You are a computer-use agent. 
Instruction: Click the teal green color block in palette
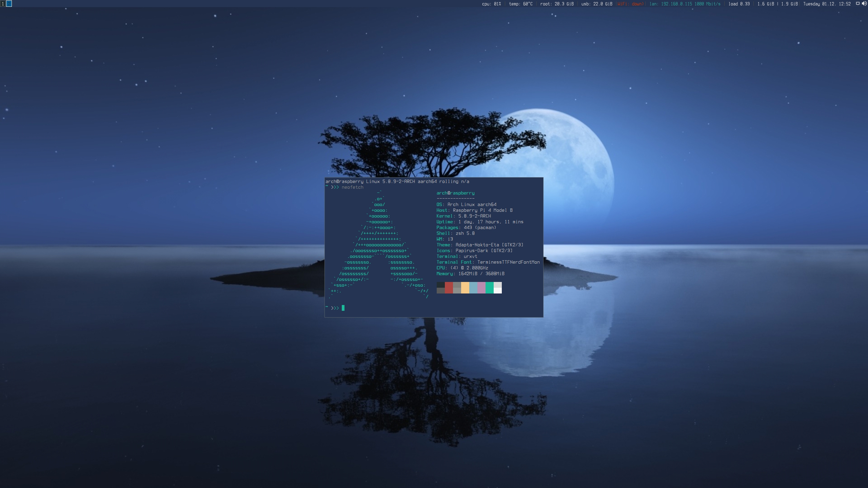490,288
